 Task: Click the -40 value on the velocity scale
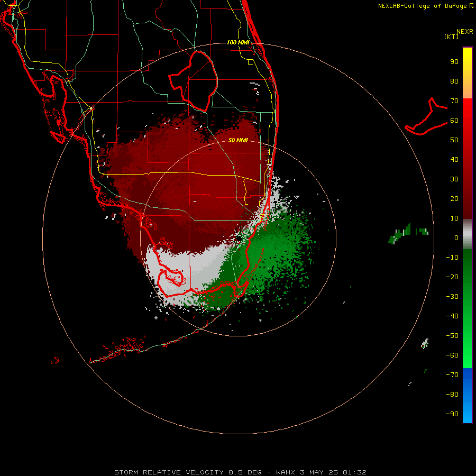pos(452,316)
